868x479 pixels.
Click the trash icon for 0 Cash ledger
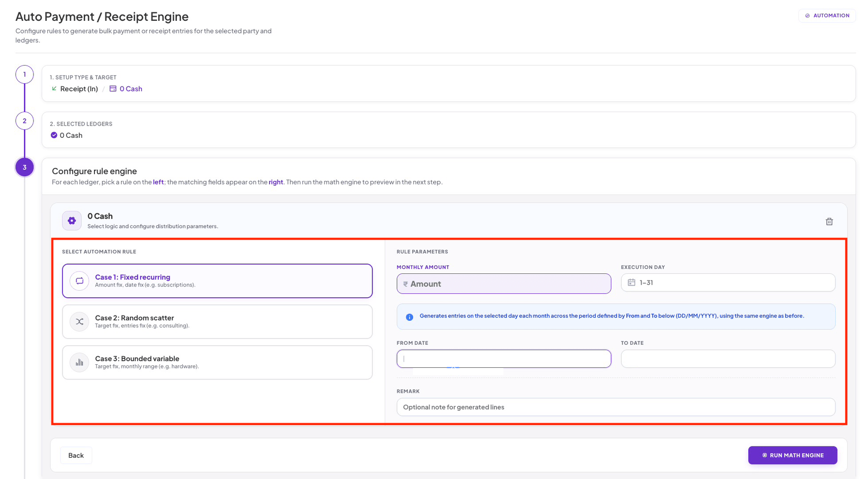point(829,221)
